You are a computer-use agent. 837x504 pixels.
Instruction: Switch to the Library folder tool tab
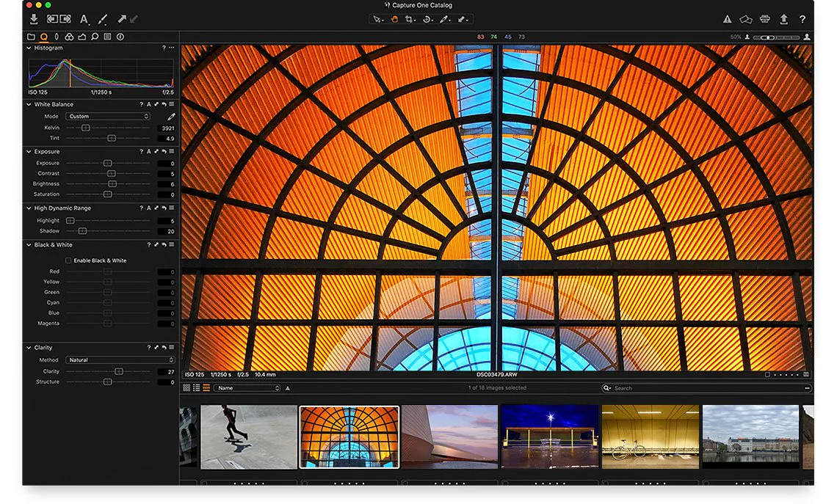pyautogui.click(x=31, y=37)
